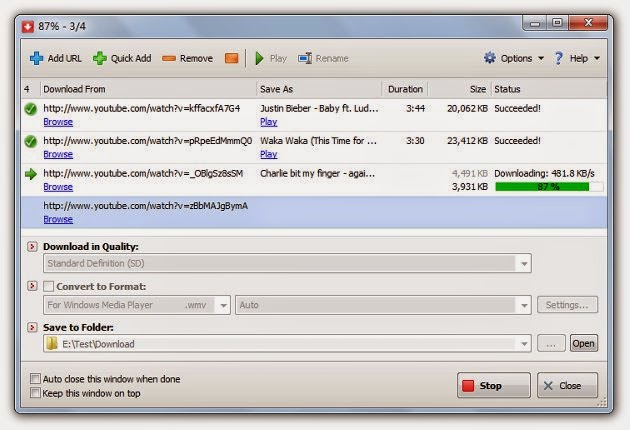630x430 pixels.
Task: Click the Quick Add green plus icon
Action: [x=100, y=59]
